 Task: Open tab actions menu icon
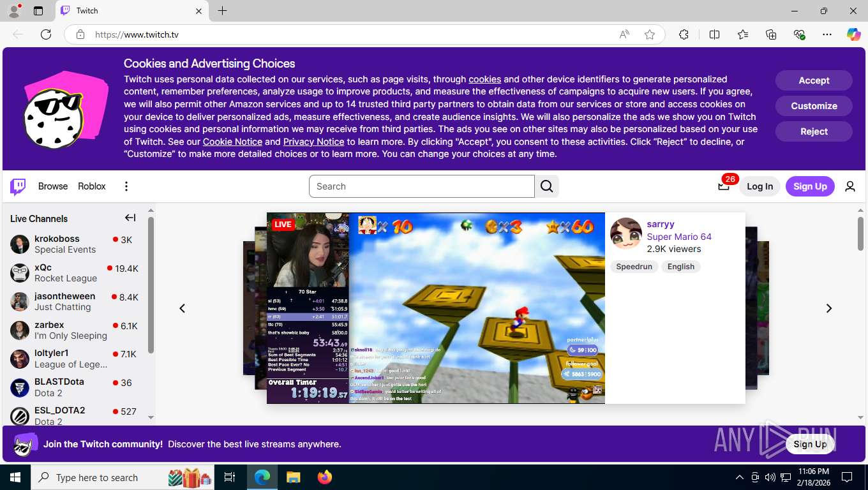pyautogui.click(x=38, y=11)
